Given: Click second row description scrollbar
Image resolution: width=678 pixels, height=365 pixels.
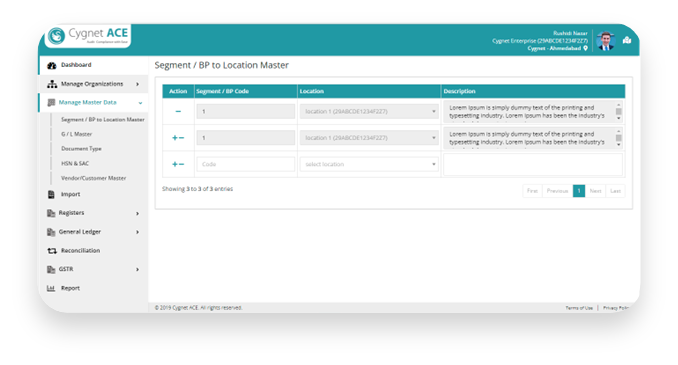Looking at the screenshot, I should (x=619, y=138).
